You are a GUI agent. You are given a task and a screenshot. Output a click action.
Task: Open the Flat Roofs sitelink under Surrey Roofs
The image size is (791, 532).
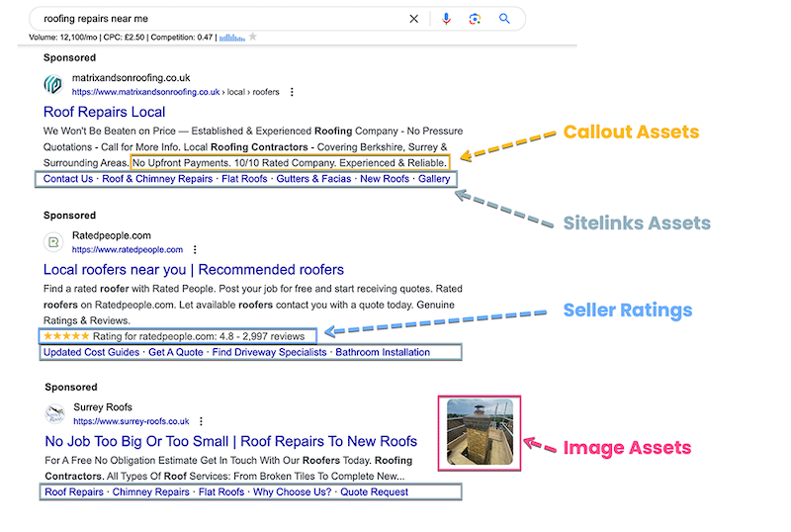tap(221, 492)
